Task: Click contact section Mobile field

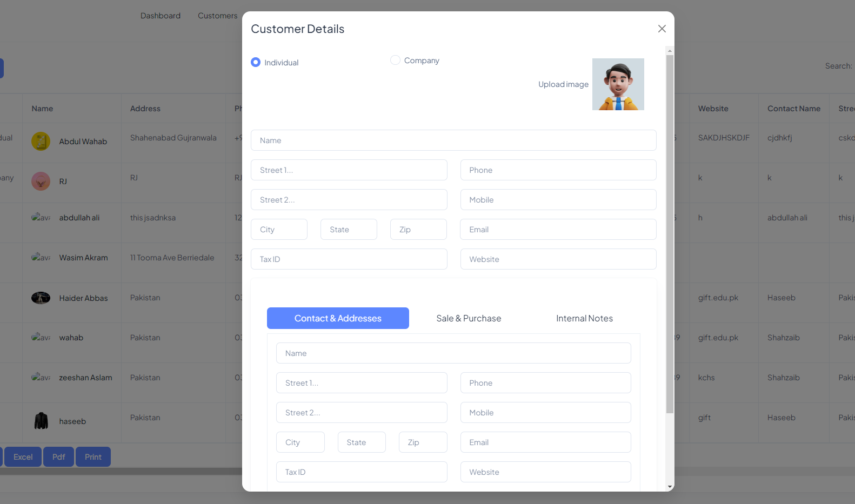Action: 546,413
